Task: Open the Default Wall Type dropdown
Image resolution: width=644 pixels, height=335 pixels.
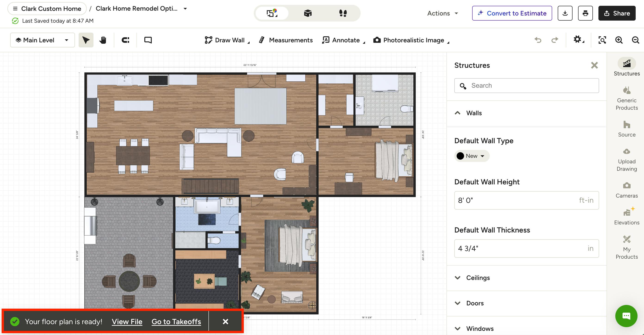Action: coord(471,156)
